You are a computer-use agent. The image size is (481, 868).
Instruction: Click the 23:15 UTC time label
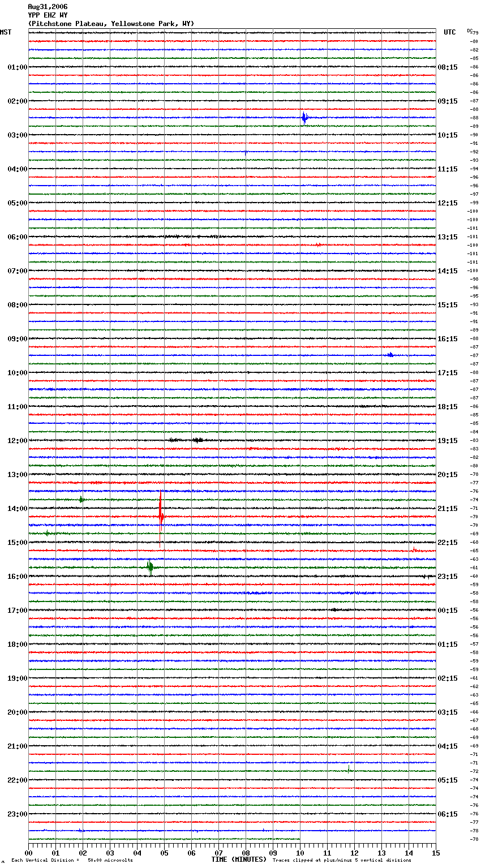pos(448,577)
